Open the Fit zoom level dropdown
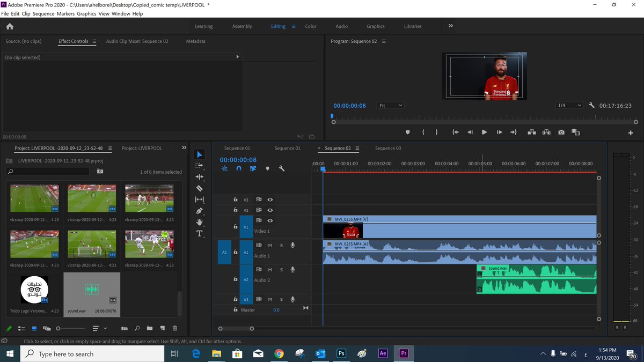Screen dimensions: 644x362 click(390, 106)
